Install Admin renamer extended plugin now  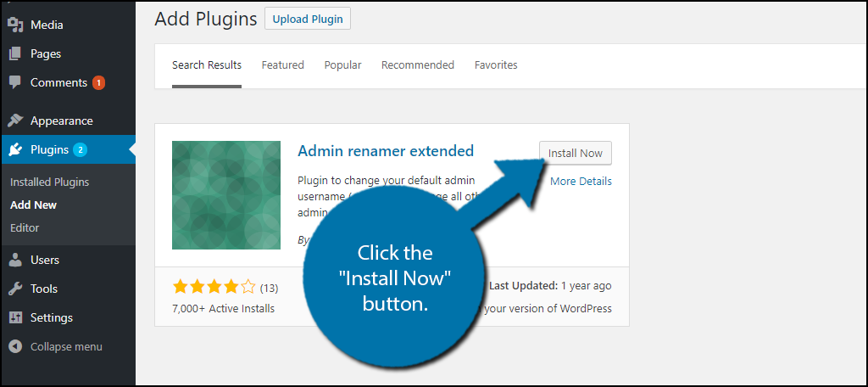click(576, 153)
